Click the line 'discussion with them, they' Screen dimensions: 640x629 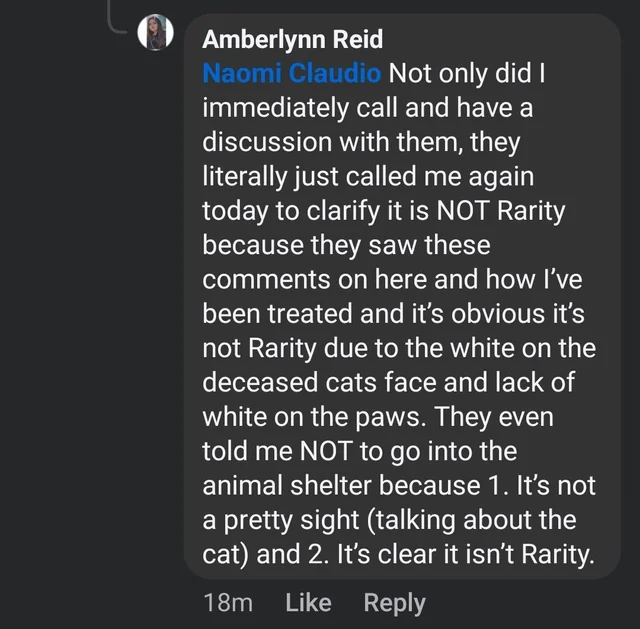[x=362, y=142]
